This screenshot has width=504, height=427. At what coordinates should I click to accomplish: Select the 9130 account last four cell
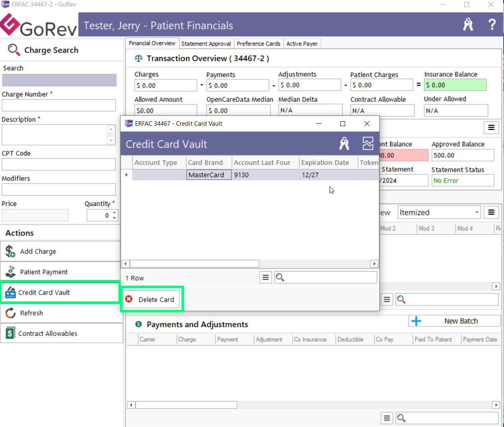[265, 175]
